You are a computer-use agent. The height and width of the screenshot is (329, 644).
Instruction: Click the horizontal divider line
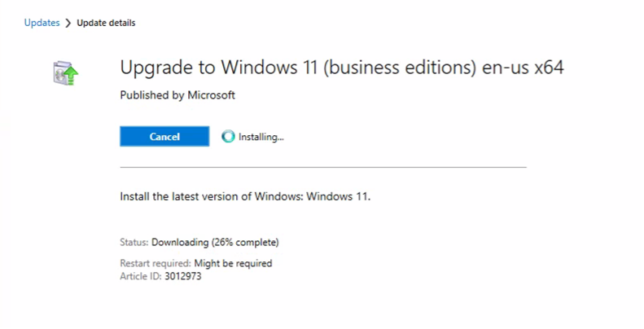(x=323, y=167)
